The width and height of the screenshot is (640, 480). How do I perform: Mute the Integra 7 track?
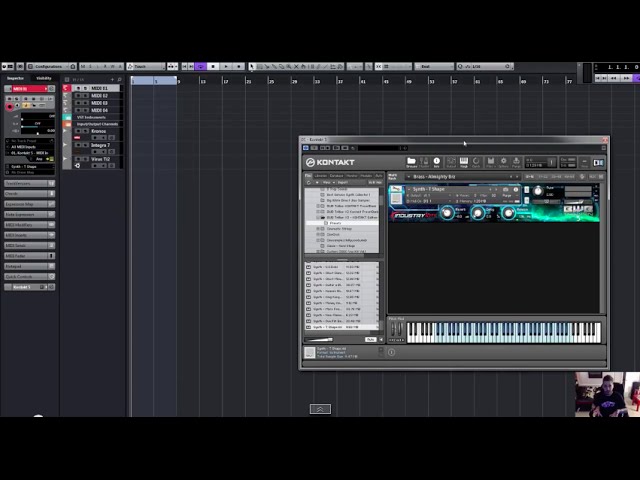click(78, 145)
